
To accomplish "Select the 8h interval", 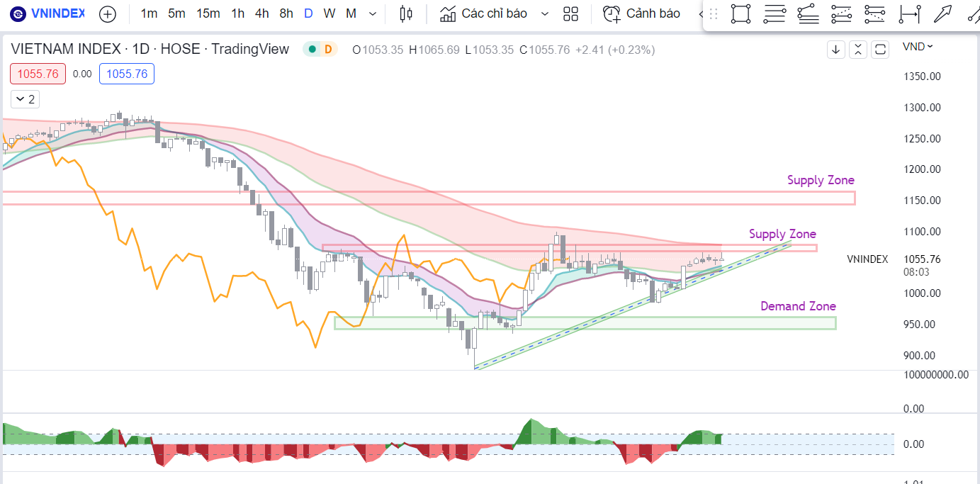I will [x=286, y=13].
